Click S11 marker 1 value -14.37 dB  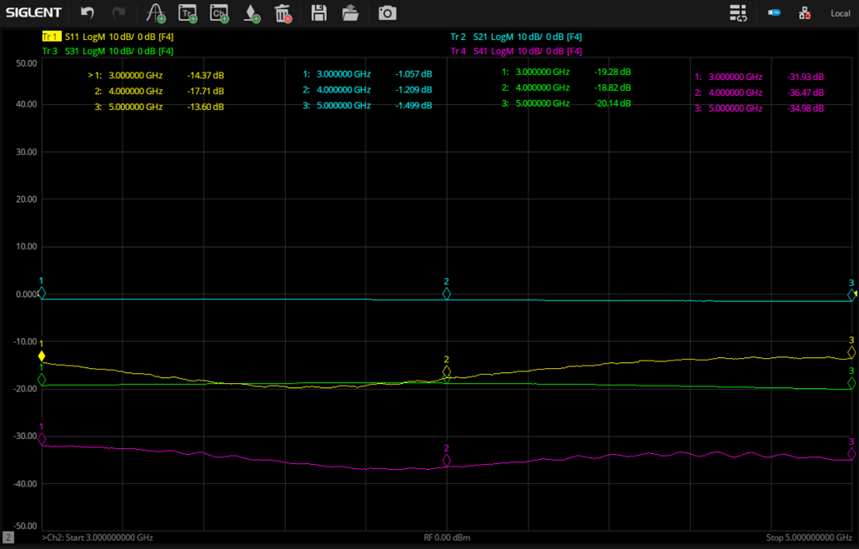(x=205, y=75)
